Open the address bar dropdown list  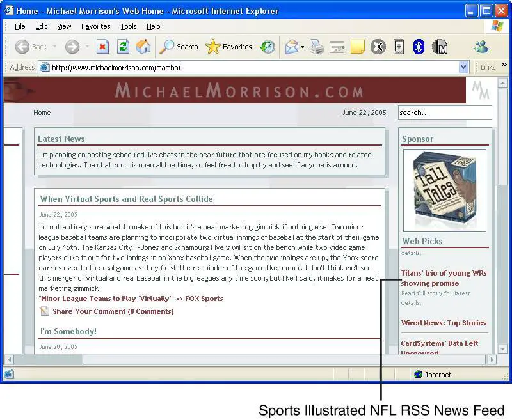point(463,68)
